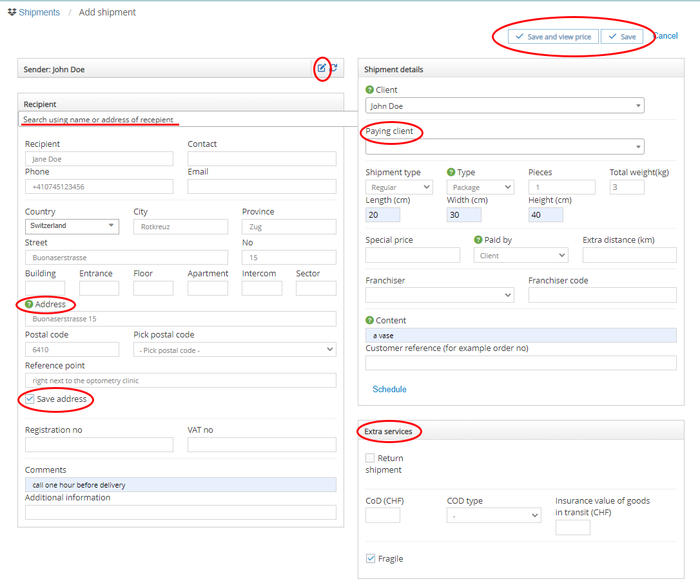Enable the Return shipment checkbox
Image resolution: width=700 pixels, height=588 pixels.
point(370,458)
